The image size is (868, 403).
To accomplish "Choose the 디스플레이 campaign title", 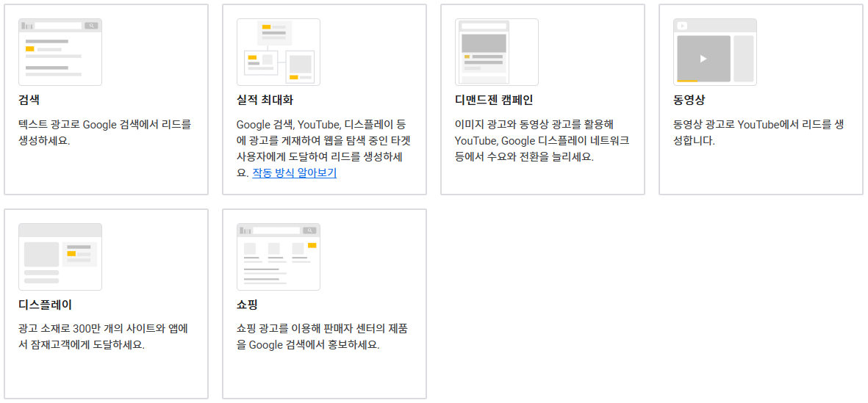I will [x=46, y=305].
